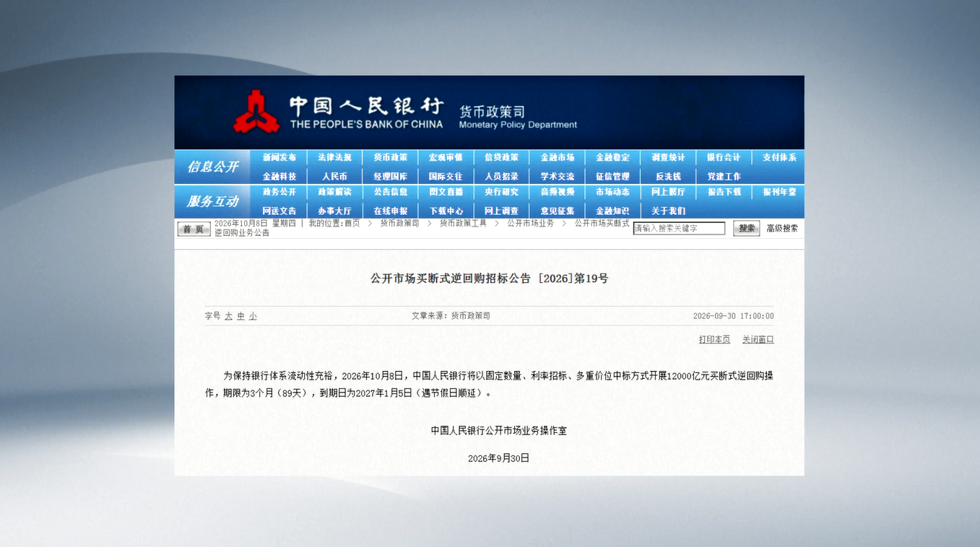Select 市场动态 navigation item
980x547 pixels.
[x=613, y=192]
